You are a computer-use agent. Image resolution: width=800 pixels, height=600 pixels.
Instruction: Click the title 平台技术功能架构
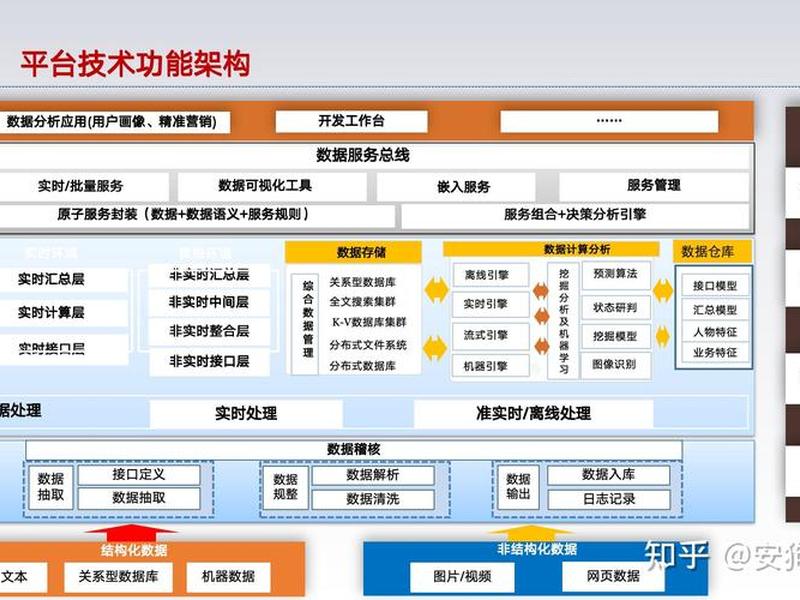pyautogui.click(x=135, y=64)
